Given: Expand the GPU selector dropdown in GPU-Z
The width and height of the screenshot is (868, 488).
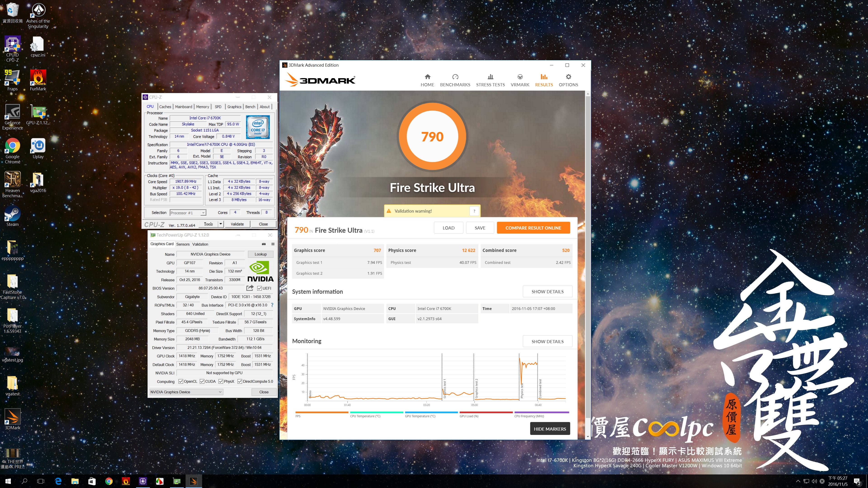Looking at the screenshot, I should [x=186, y=392].
